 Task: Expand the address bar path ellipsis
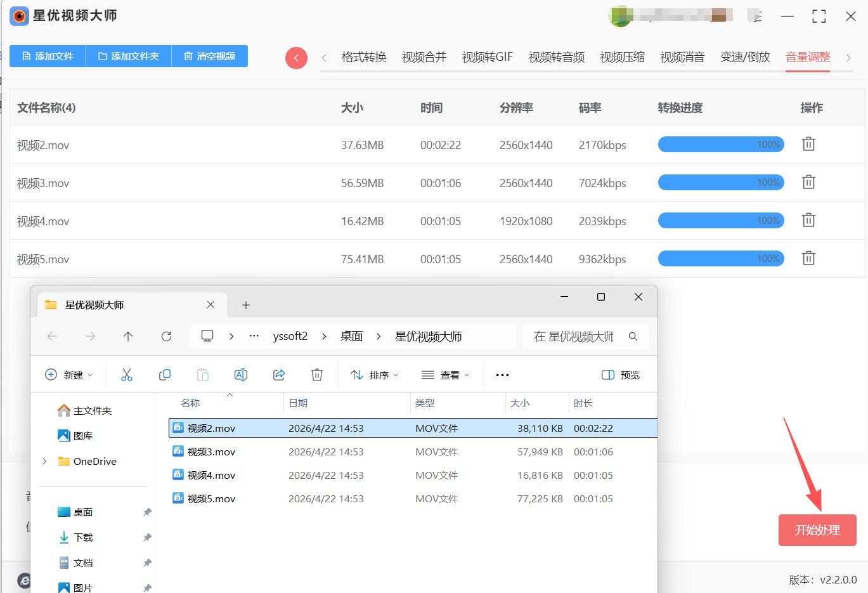click(x=254, y=336)
